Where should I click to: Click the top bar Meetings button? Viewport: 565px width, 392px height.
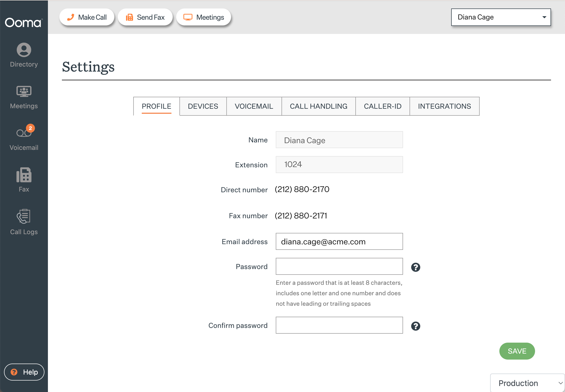[204, 17]
